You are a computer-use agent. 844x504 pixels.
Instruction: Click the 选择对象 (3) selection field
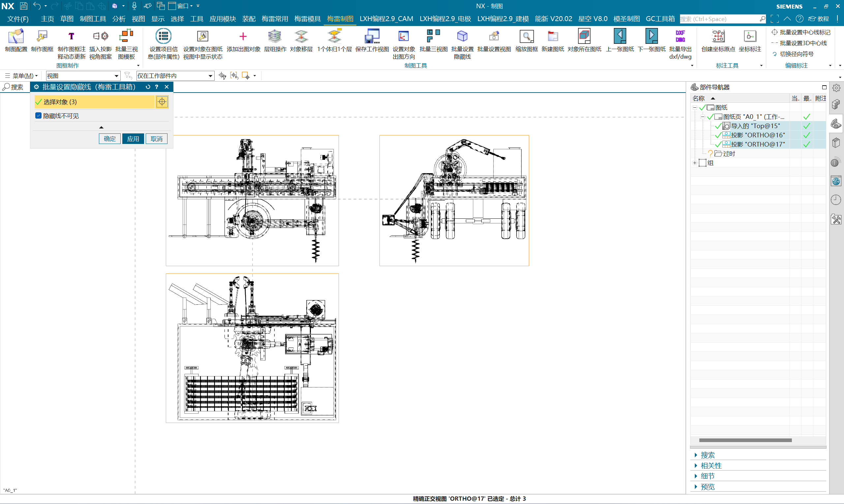click(95, 102)
